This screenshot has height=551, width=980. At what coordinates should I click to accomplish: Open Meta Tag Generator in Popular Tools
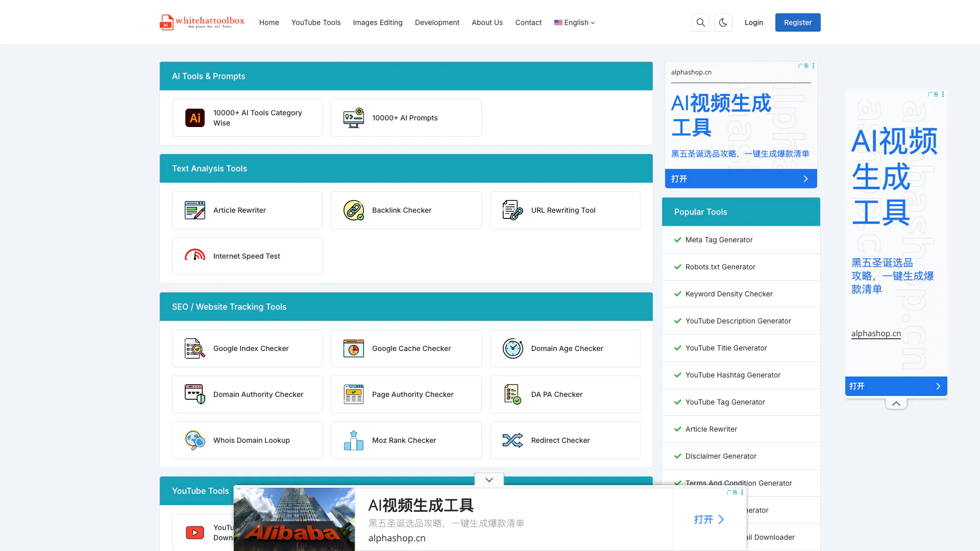coord(719,240)
